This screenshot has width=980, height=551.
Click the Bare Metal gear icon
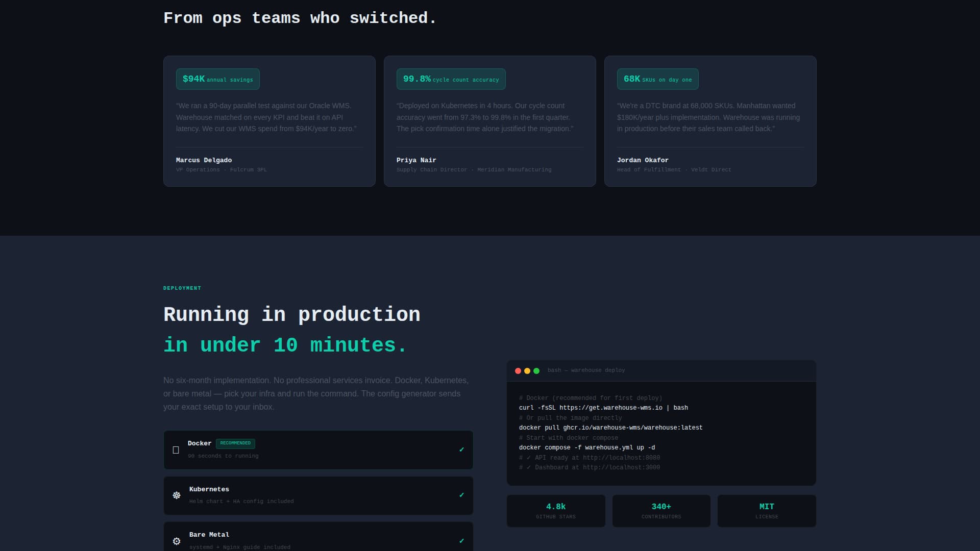[x=177, y=541]
